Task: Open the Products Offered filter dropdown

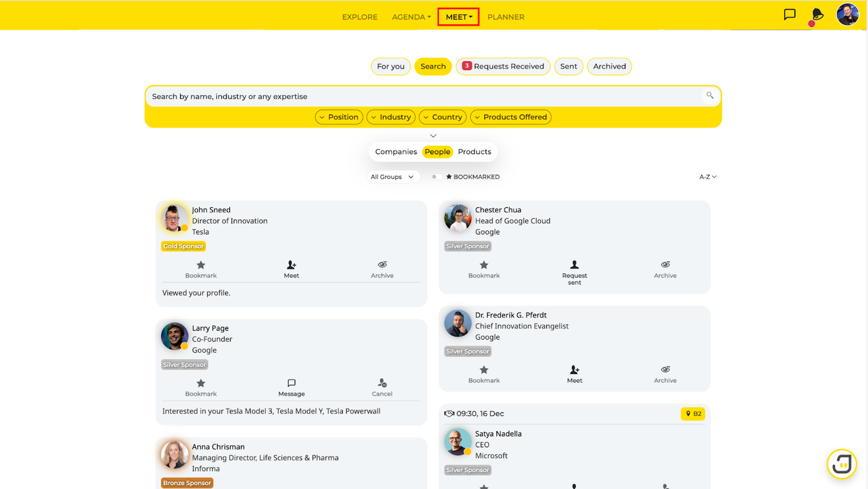Action: [x=511, y=117]
